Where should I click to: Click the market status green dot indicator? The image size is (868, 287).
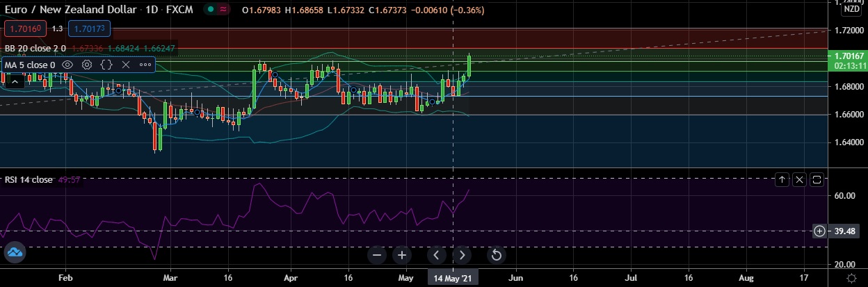tap(211, 10)
